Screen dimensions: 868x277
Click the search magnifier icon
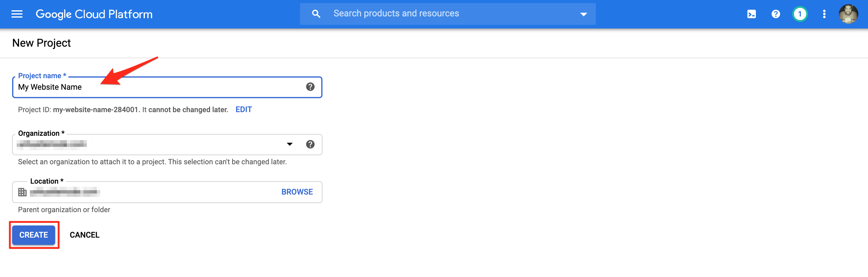pyautogui.click(x=316, y=14)
